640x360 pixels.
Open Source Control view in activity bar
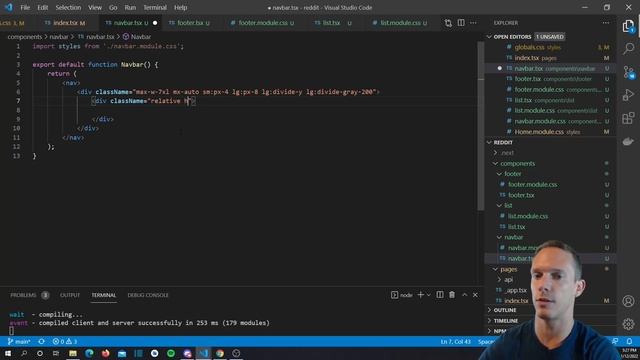pyautogui.click(x=628, y=72)
